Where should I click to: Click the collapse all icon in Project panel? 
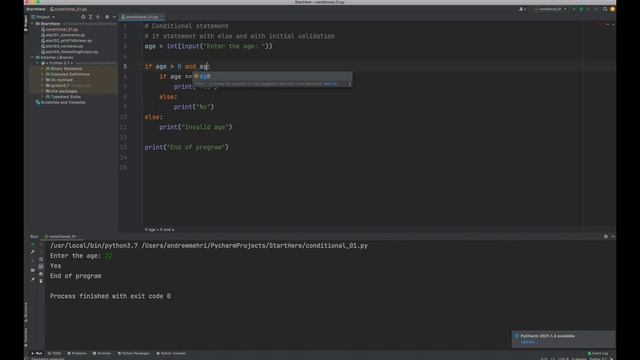pyautogui.click(x=98, y=17)
